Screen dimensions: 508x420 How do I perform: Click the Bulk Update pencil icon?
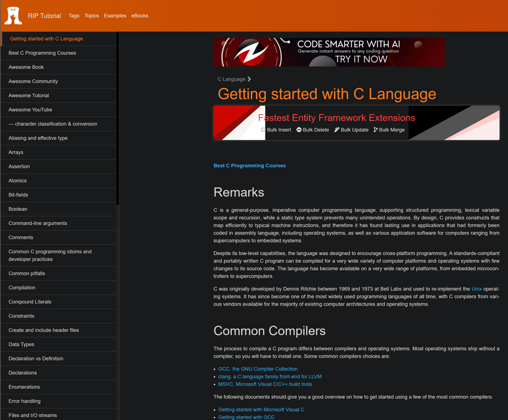coord(337,130)
